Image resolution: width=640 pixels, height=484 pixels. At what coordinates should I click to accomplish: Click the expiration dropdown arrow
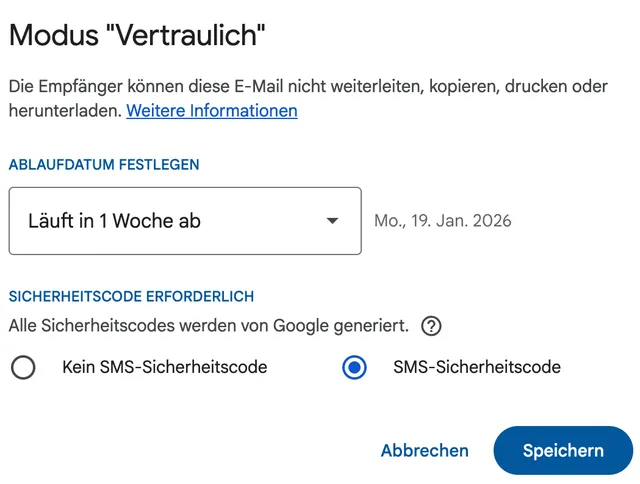[x=333, y=221]
